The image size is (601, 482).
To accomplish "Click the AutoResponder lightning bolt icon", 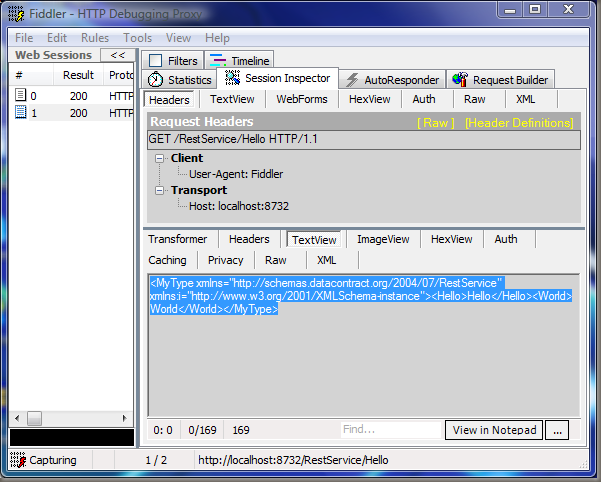I will coord(352,80).
